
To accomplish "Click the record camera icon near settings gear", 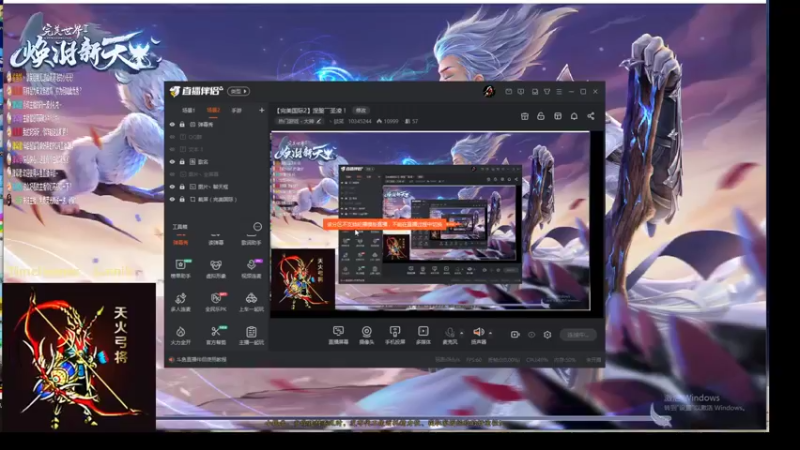I will [x=515, y=335].
